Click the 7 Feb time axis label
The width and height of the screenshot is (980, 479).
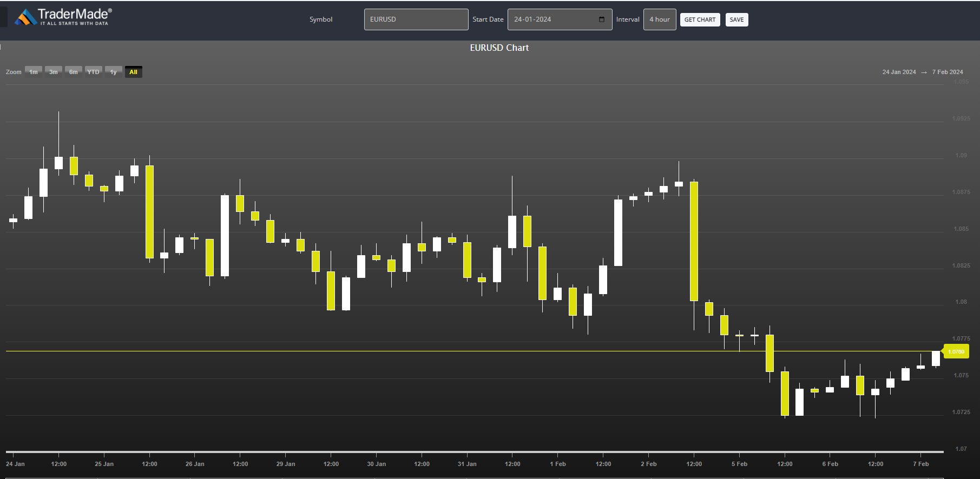click(x=921, y=464)
